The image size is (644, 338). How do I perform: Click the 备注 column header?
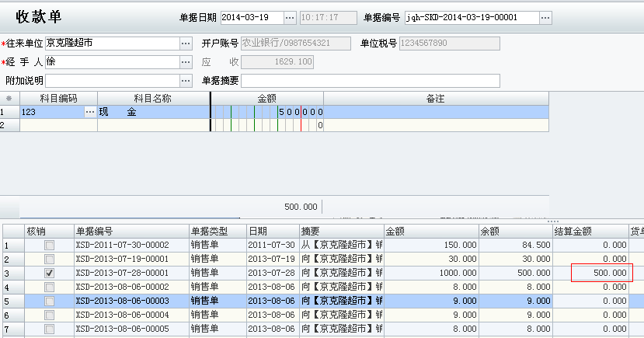[436, 99]
